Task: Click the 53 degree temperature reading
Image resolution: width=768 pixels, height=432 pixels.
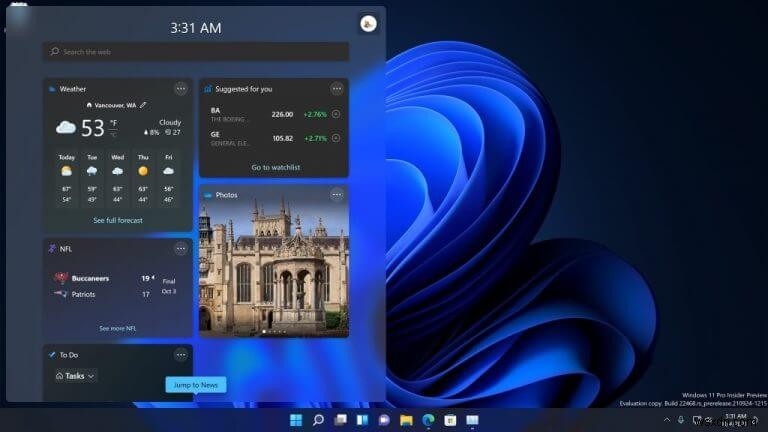Action: tap(93, 128)
